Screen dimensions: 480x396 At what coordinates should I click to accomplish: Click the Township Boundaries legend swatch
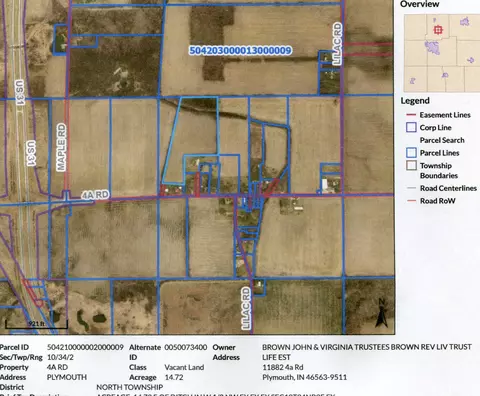[411, 165]
